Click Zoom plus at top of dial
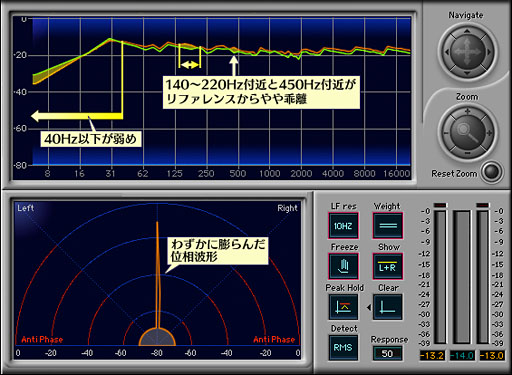The width and height of the screenshot is (512, 375). (468, 112)
